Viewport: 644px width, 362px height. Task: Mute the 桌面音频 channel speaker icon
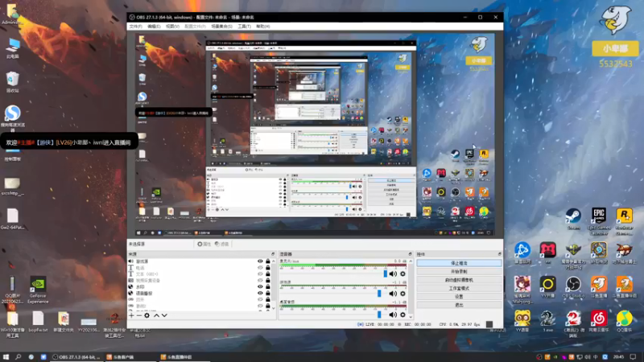click(x=393, y=315)
